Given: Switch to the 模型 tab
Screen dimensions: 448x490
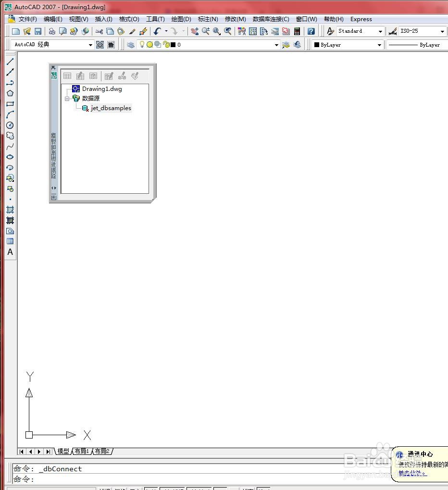Looking at the screenshot, I should pos(63,451).
